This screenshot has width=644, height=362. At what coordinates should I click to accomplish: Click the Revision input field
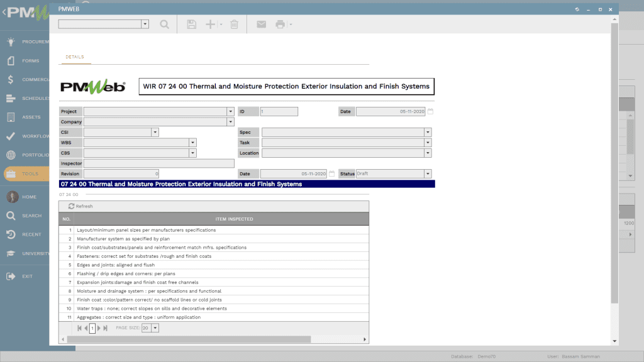coord(121,173)
